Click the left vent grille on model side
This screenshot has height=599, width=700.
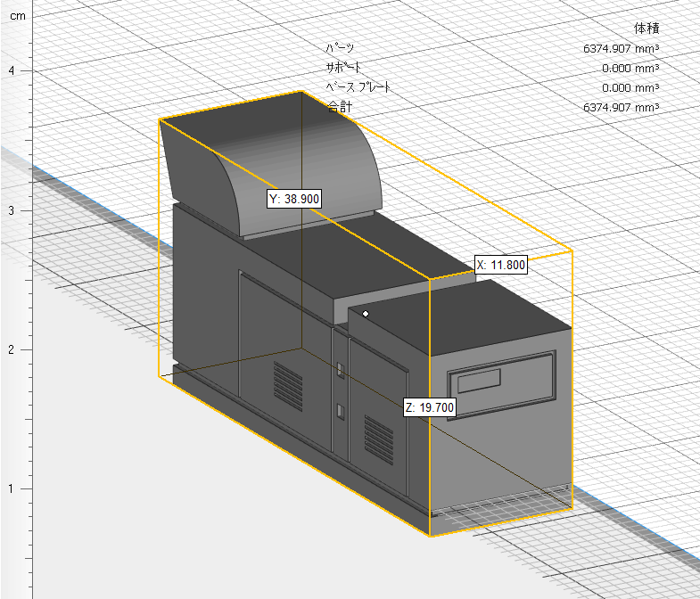point(288,386)
